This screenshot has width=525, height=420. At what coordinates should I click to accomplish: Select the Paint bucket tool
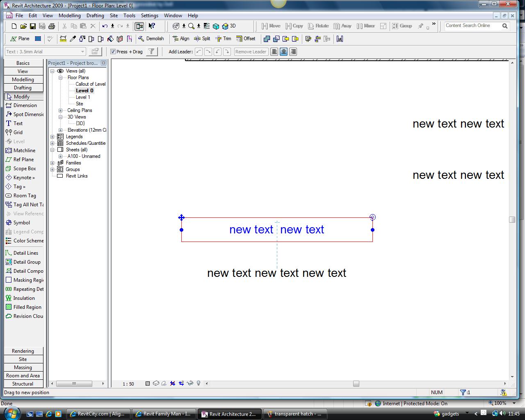110,39
